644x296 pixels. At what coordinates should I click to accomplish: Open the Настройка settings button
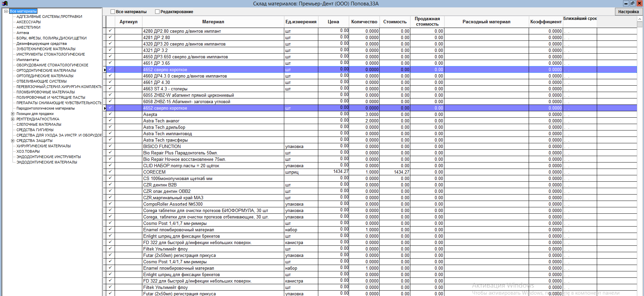(628, 12)
